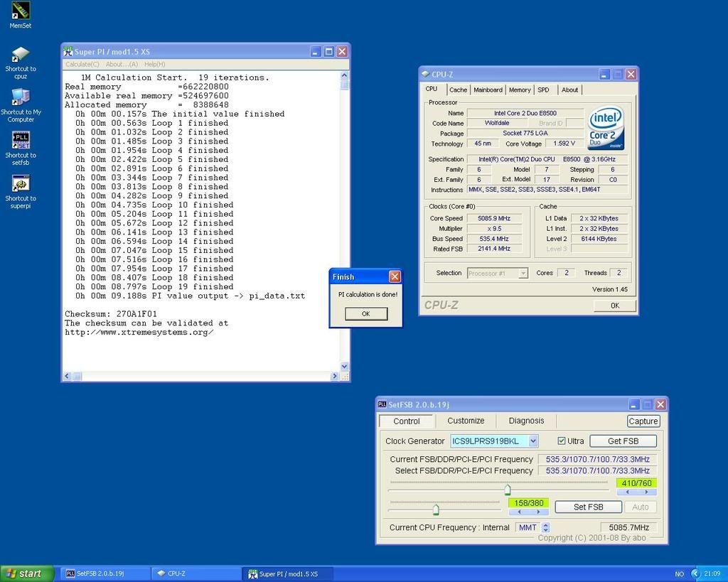Click the SetFSB title bar PLL icon
Viewport: 728px width, 582px height.
pos(382,404)
